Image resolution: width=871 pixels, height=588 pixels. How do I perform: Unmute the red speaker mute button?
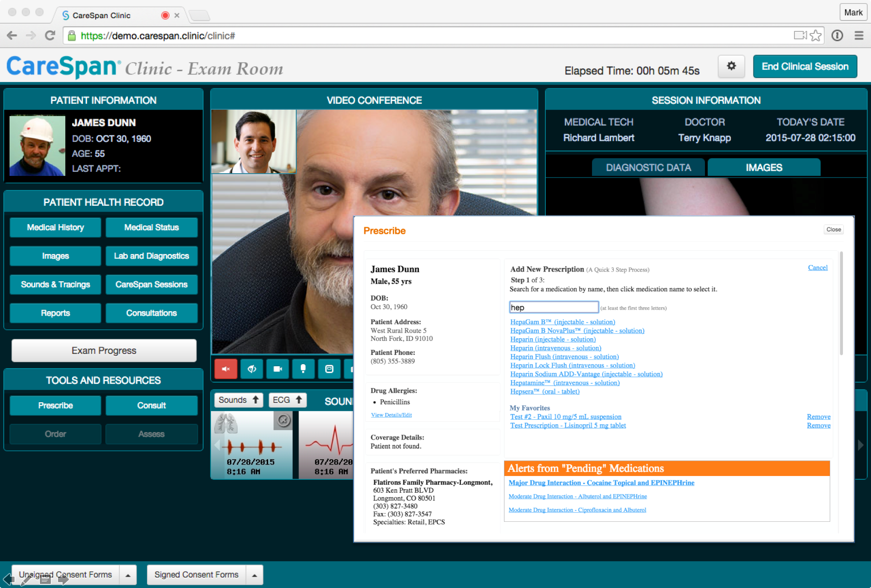pos(226,369)
